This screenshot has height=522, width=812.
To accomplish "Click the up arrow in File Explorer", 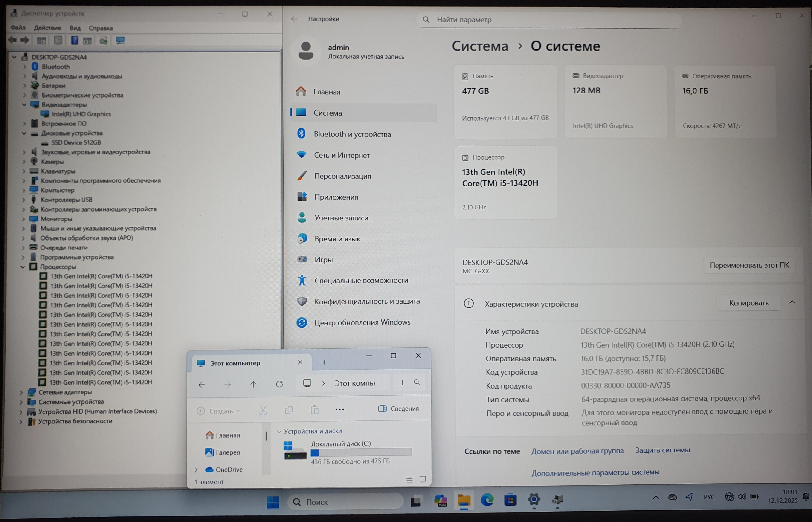I will click(253, 384).
